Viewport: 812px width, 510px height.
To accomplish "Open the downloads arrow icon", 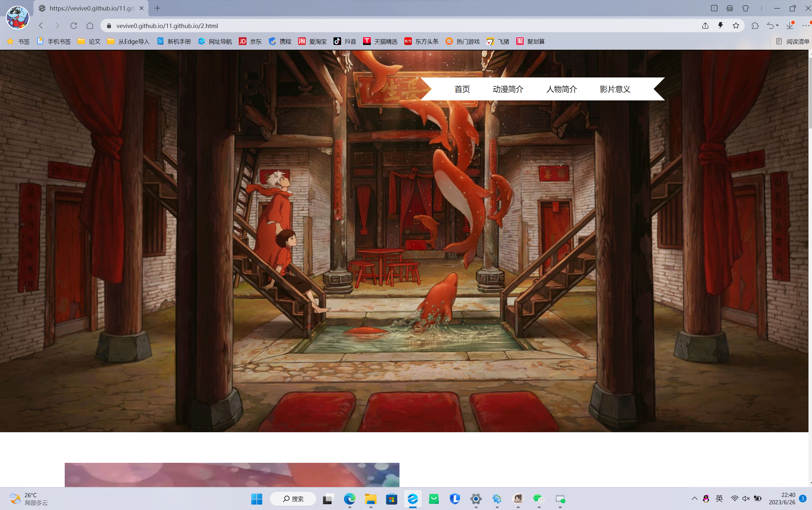I will click(789, 25).
